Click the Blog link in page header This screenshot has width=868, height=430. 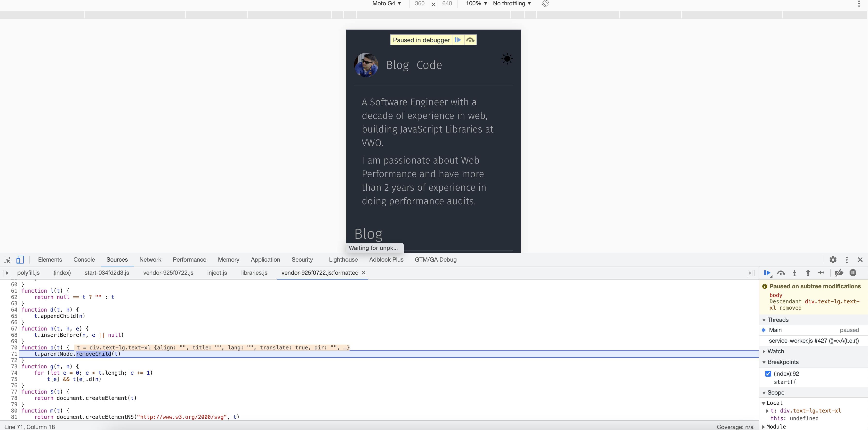click(397, 65)
